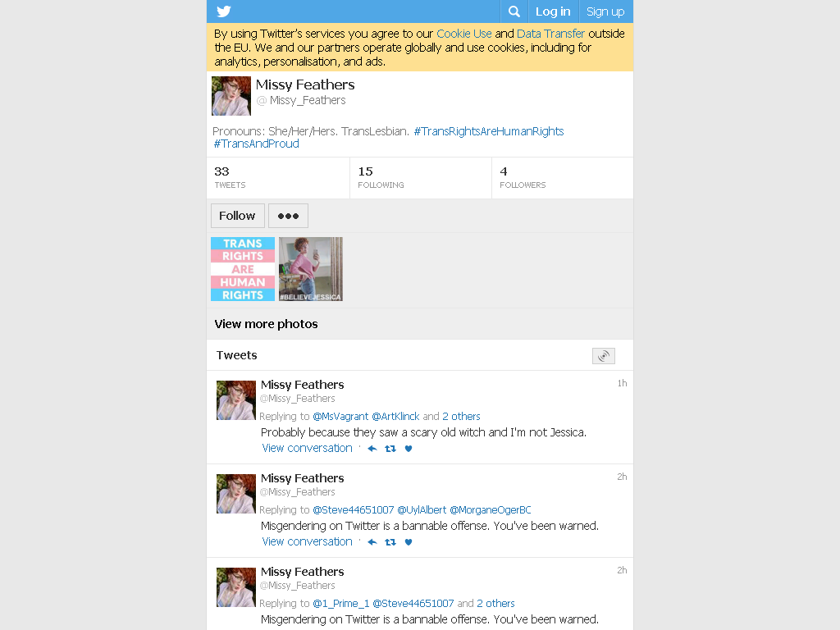This screenshot has height=630, width=840.
Task: Retweet the 1h tweet about Jessica
Action: [390, 449]
